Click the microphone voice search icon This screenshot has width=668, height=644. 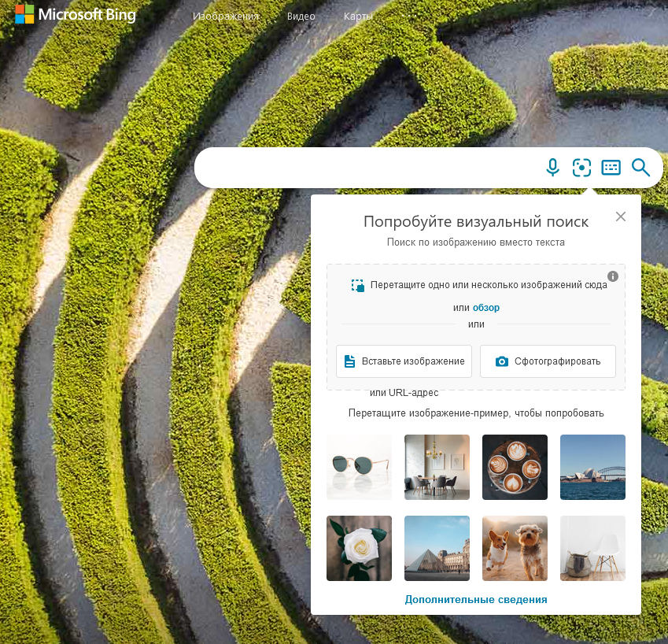coord(552,167)
